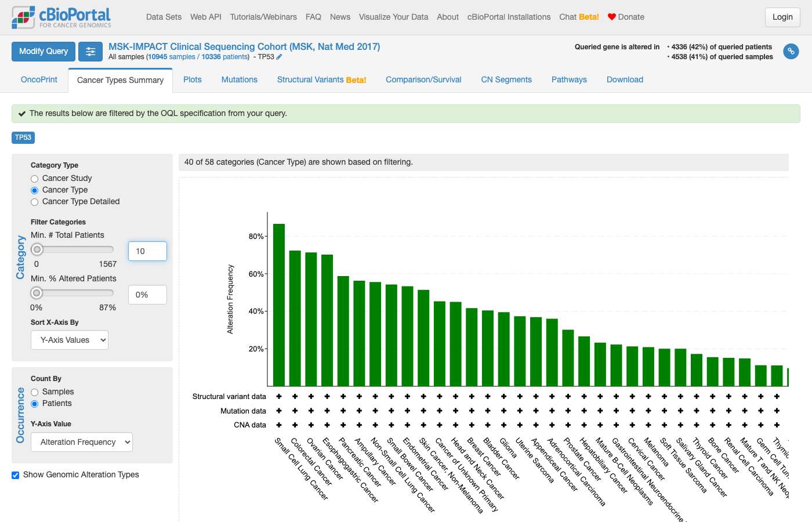Click the Modify Query button
Screen dimensions: 812x522
pyautogui.click(x=43, y=52)
